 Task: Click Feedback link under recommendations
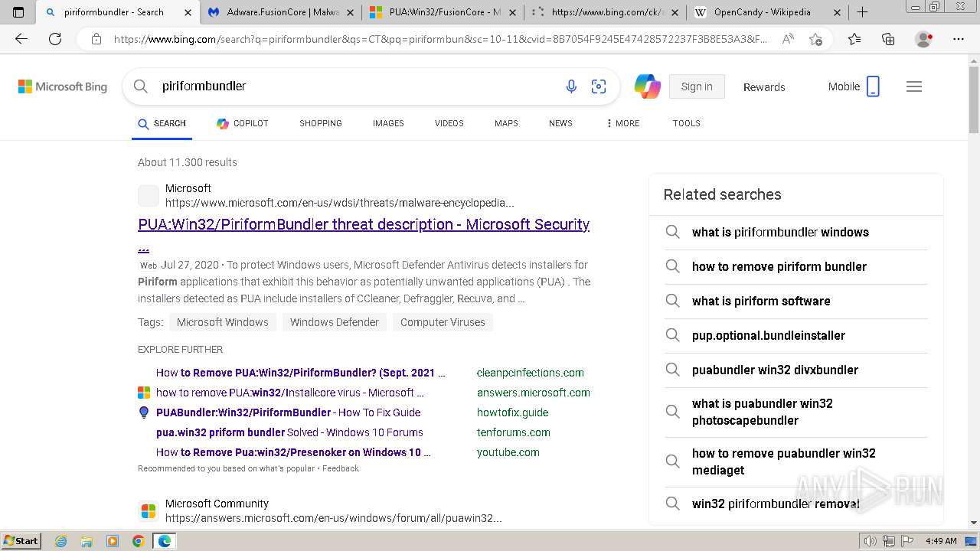tap(340, 468)
